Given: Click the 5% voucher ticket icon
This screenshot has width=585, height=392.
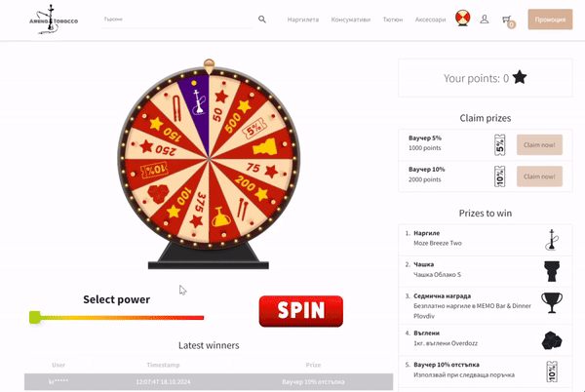Looking at the screenshot, I should point(499,144).
